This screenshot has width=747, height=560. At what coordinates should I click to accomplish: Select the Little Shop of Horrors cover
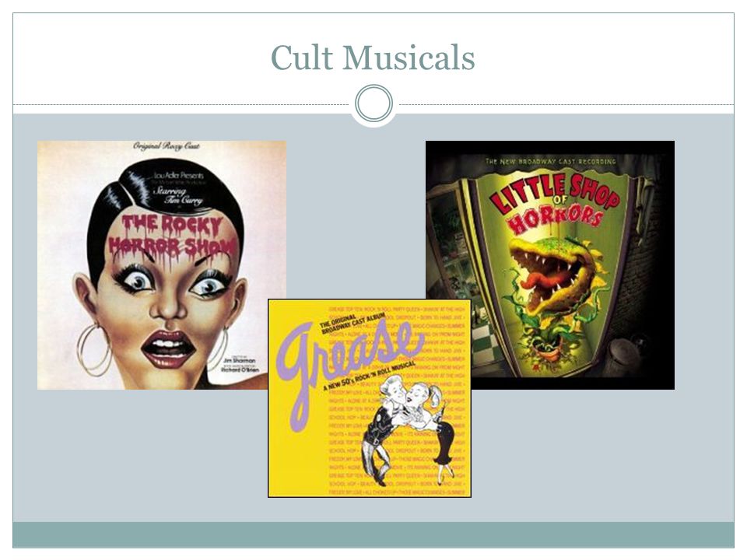pos(550,264)
